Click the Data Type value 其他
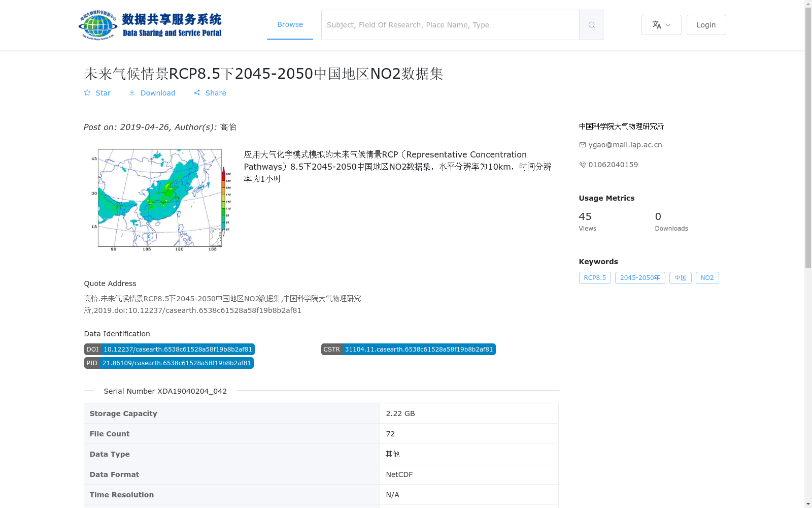This screenshot has height=508, width=812. click(393, 454)
